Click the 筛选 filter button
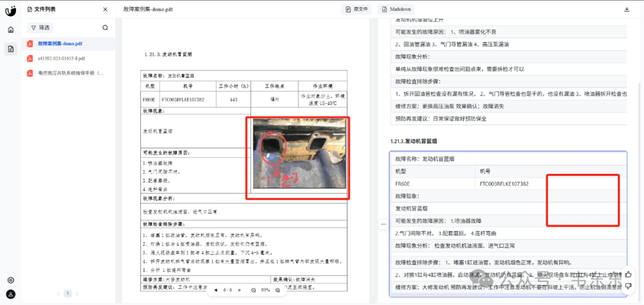The width and height of the screenshot is (644, 305). pyautogui.click(x=41, y=28)
